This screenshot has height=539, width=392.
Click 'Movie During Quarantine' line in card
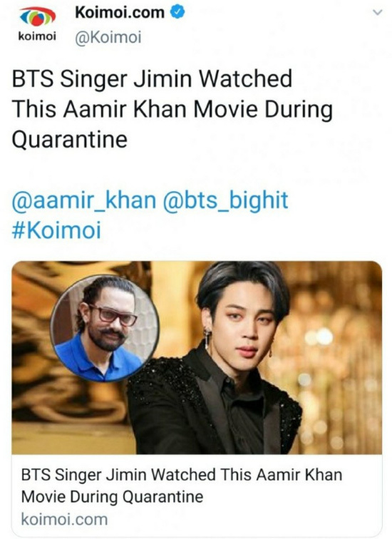pos(112,497)
